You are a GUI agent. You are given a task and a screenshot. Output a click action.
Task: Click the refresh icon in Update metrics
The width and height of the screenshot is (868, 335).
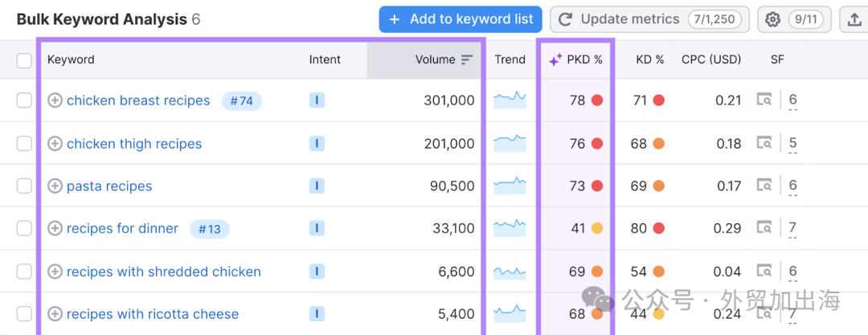click(565, 19)
